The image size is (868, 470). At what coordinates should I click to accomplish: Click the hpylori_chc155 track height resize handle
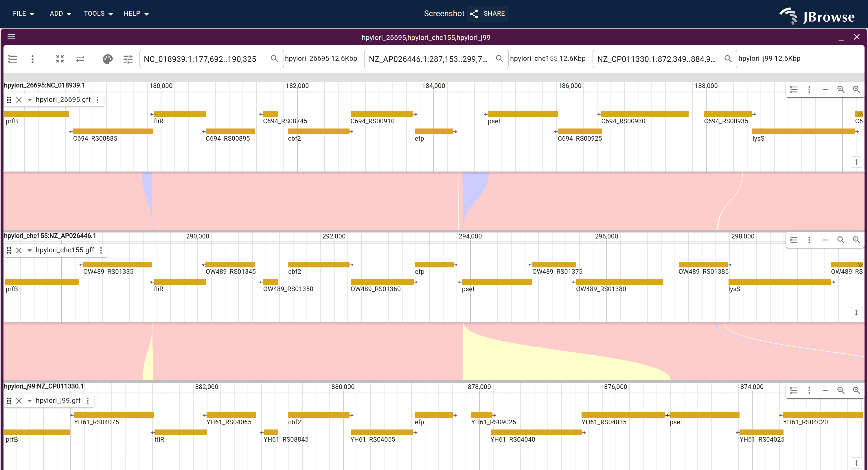click(856, 313)
